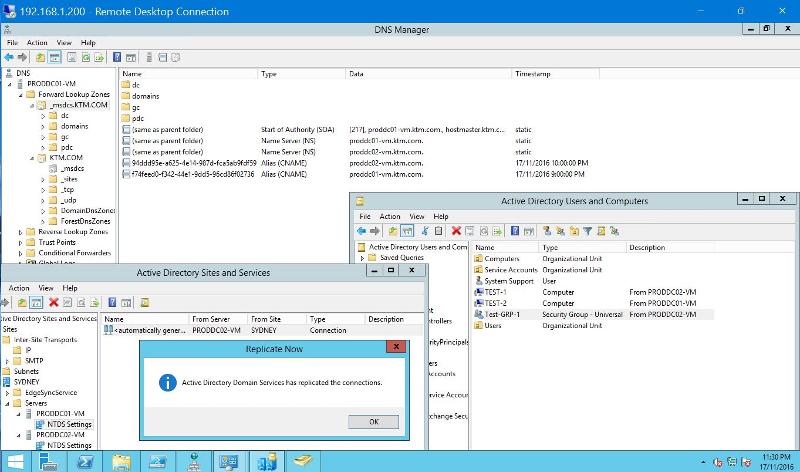800x472 pixels.
Task: Click Back arrow in AD Users and Computers toolbar
Action: 361,231
